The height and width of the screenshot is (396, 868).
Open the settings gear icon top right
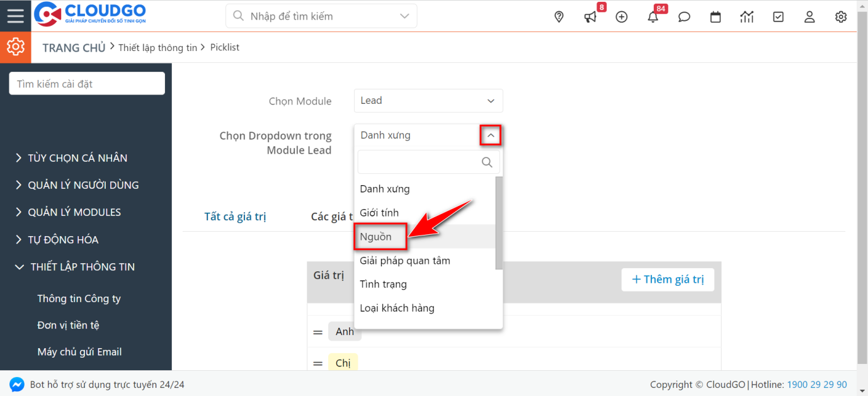(840, 16)
